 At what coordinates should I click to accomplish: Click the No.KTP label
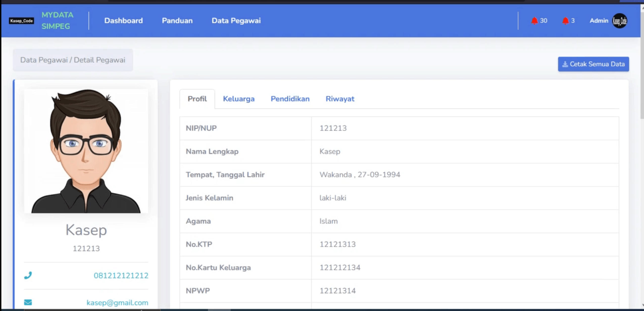pyautogui.click(x=199, y=244)
